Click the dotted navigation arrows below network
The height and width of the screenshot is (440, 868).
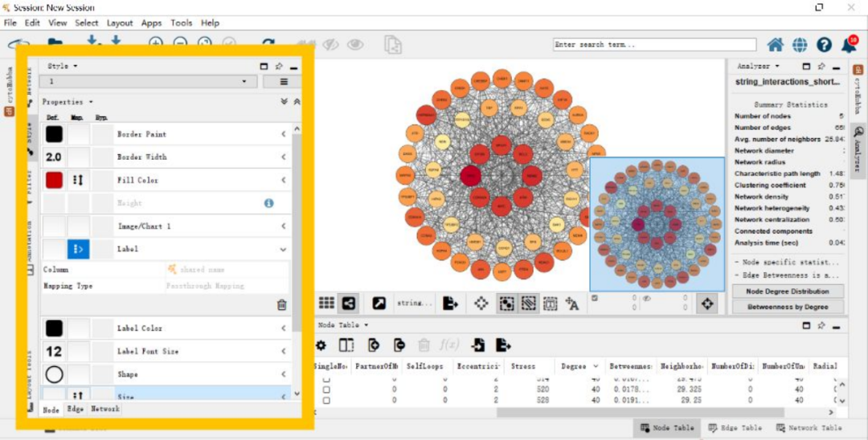click(481, 303)
